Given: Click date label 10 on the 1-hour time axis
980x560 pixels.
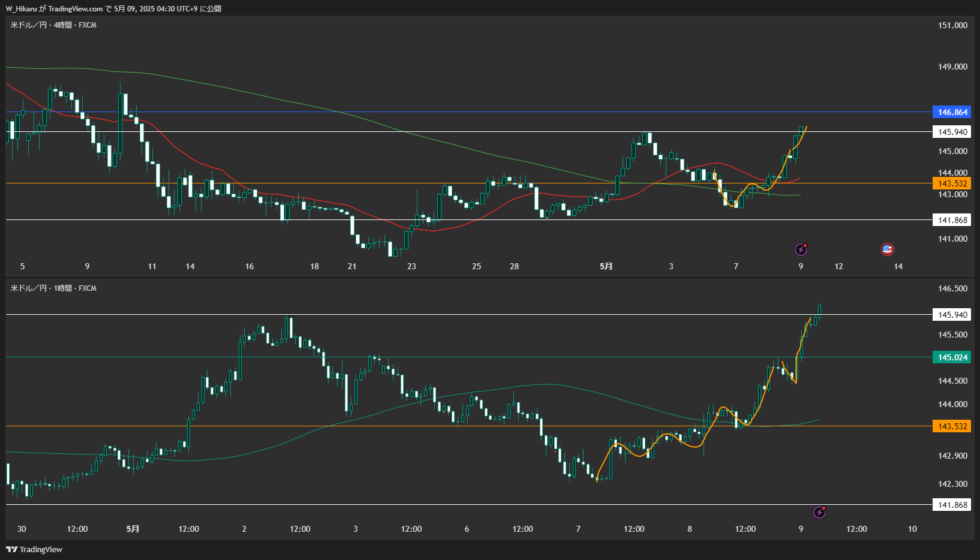Looking at the screenshot, I should [912, 529].
